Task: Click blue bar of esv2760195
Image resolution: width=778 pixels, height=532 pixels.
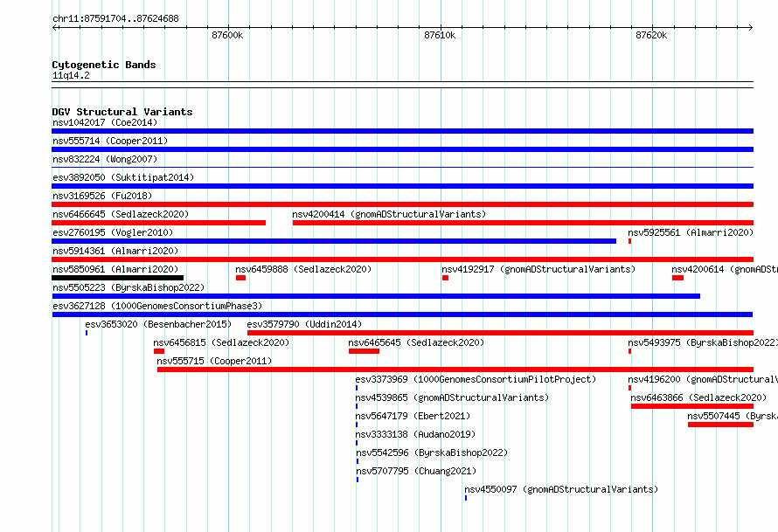Action: (334, 241)
